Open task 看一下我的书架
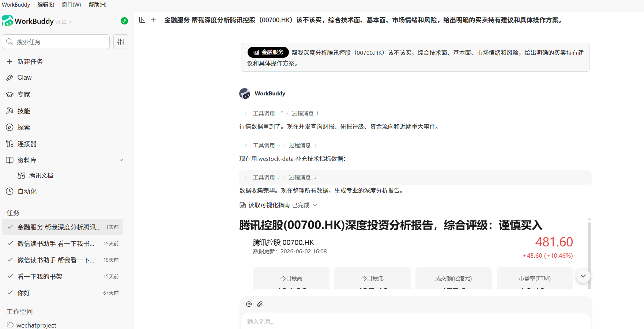This screenshot has width=644, height=329. click(63, 276)
